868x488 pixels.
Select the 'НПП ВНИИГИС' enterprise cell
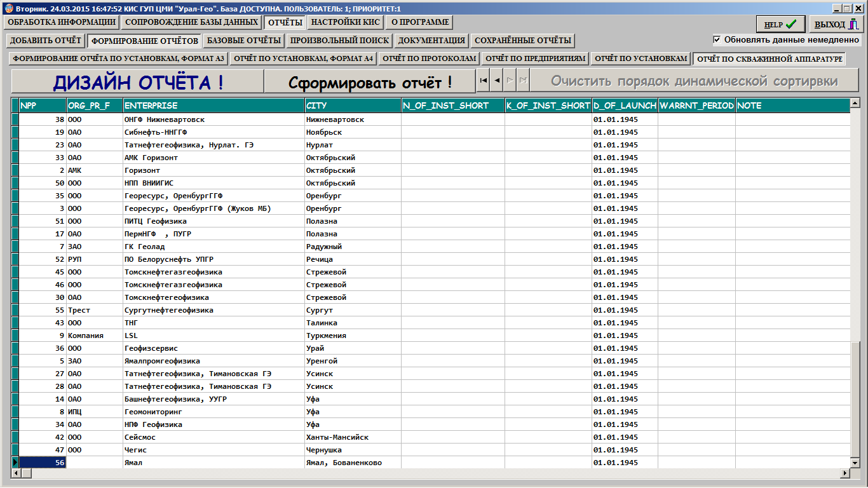point(214,183)
